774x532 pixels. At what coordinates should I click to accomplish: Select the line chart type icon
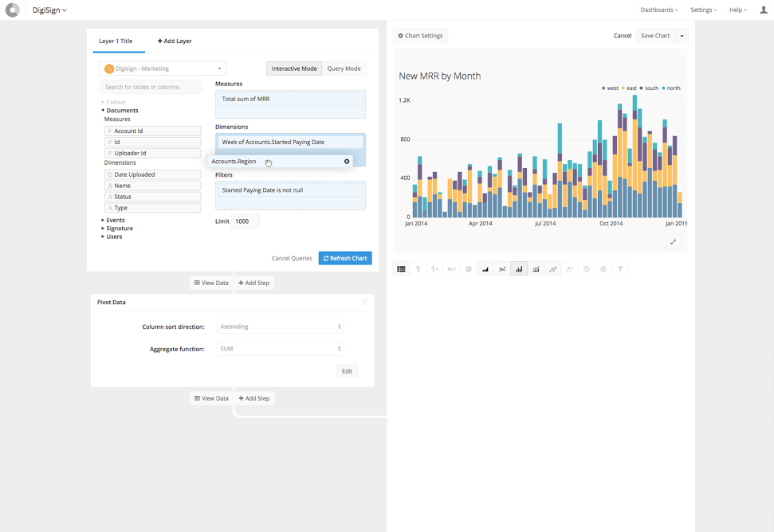click(502, 268)
